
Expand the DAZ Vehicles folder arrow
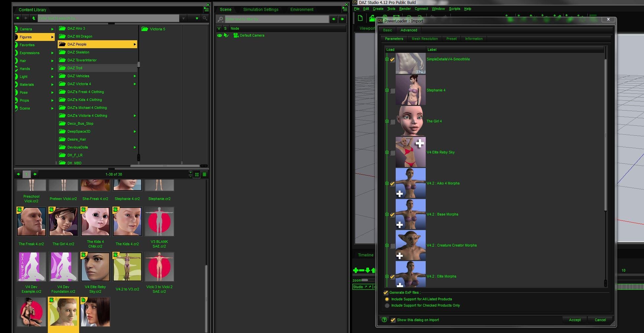click(x=135, y=76)
